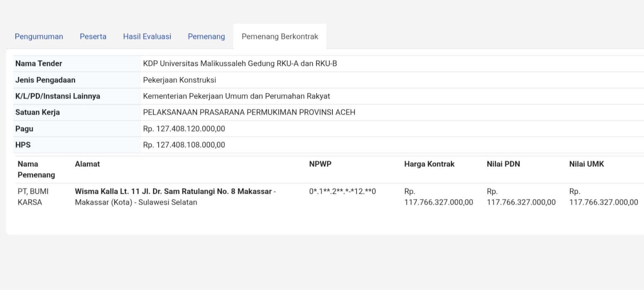Click the masked NPWP number
This screenshot has width=644, height=290.
tap(342, 192)
